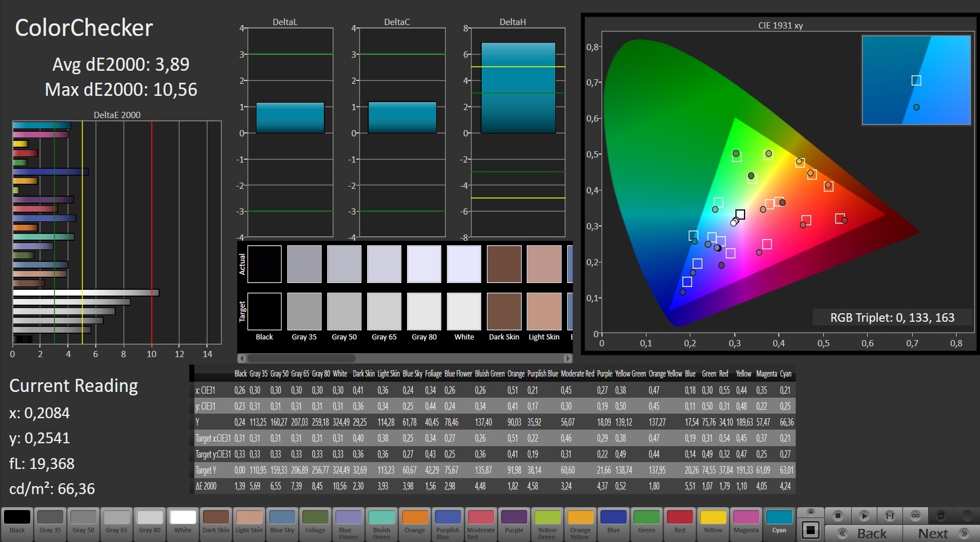
Task: Select the Purple patch button
Action: [514, 524]
